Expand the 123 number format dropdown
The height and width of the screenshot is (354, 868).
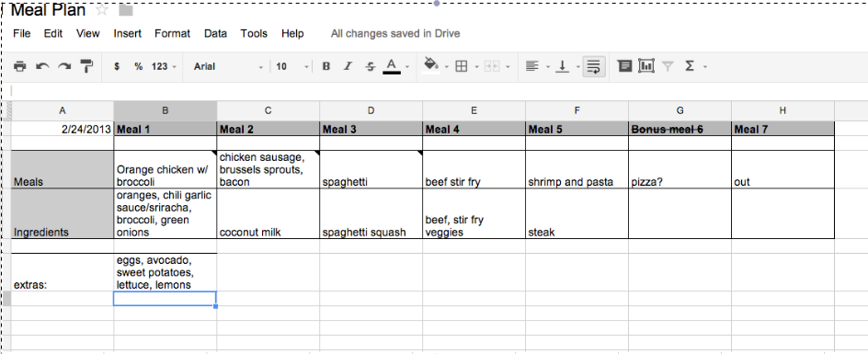click(x=164, y=66)
